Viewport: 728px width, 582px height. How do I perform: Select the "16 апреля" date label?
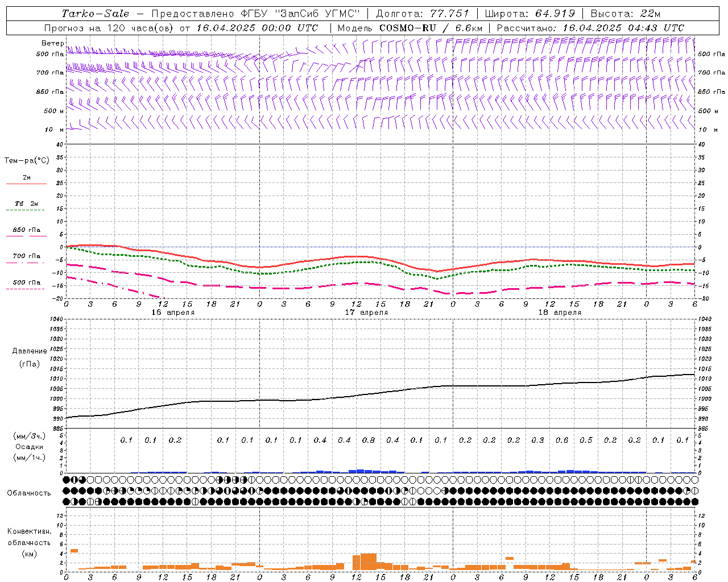tap(173, 313)
